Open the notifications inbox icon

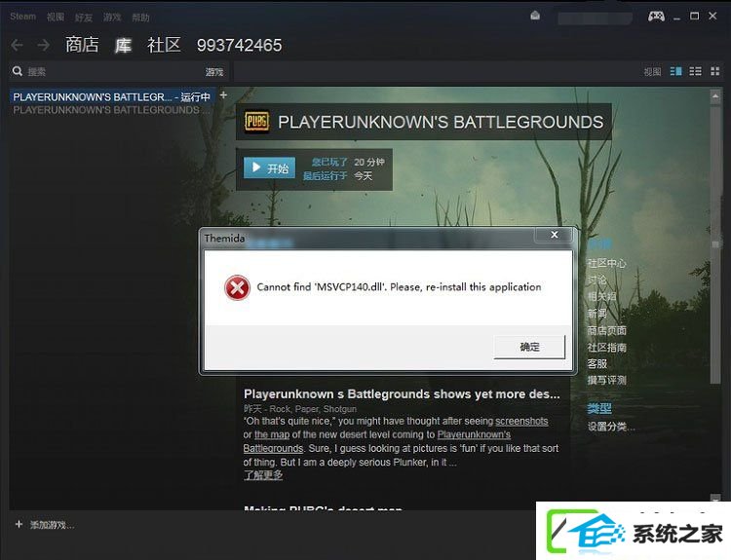click(535, 16)
